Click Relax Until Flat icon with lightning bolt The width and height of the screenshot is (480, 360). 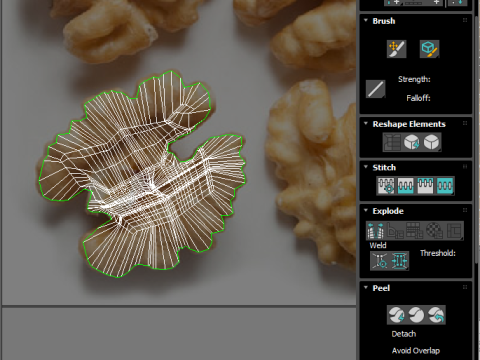(412, 142)
